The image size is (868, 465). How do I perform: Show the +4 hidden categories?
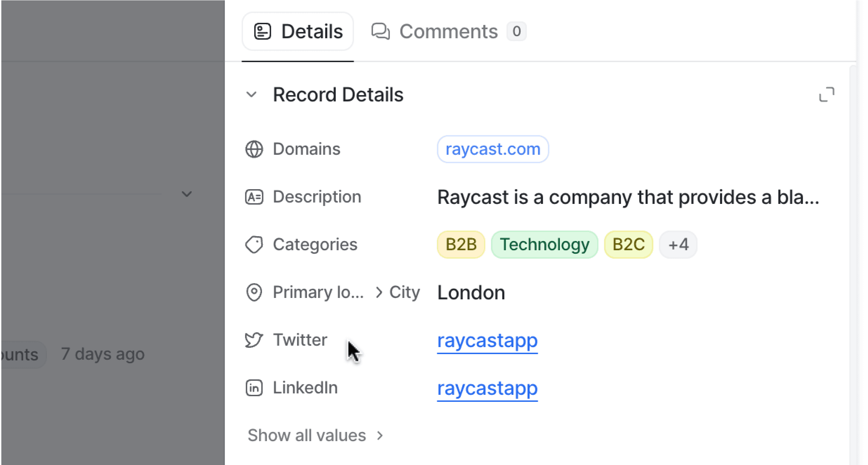[678, 245]
